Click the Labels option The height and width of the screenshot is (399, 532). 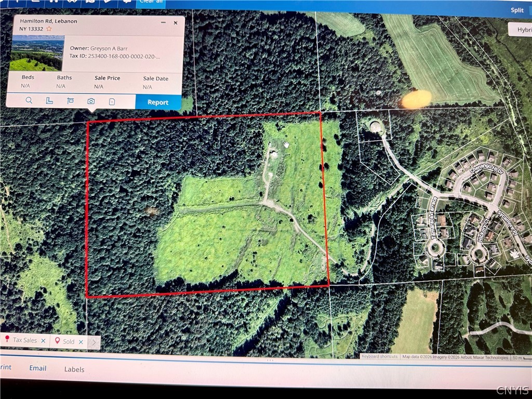click(x=74, y=369)
